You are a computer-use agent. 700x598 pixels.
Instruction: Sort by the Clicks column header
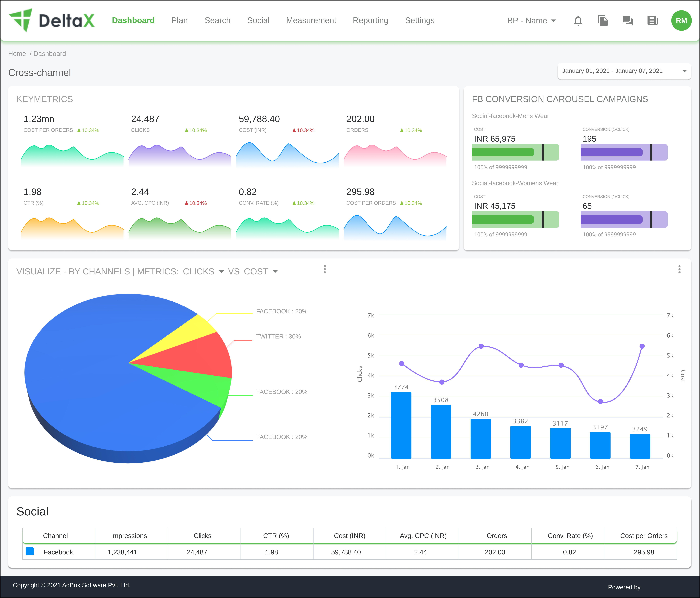[x=202, y=536]
